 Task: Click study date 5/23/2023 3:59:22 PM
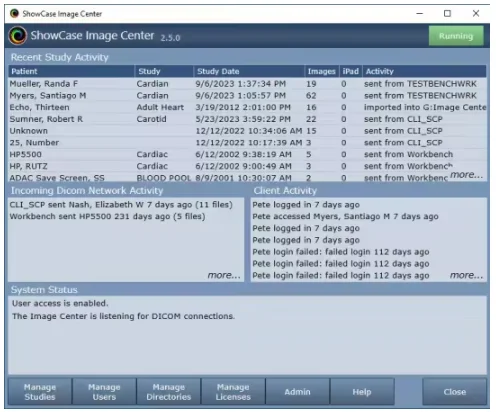pyautogui.click(x=243, y=119)
